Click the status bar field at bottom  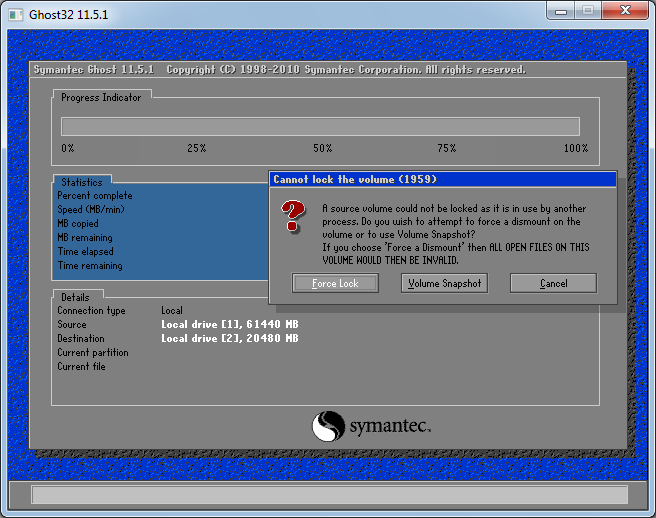pos(330,495)
